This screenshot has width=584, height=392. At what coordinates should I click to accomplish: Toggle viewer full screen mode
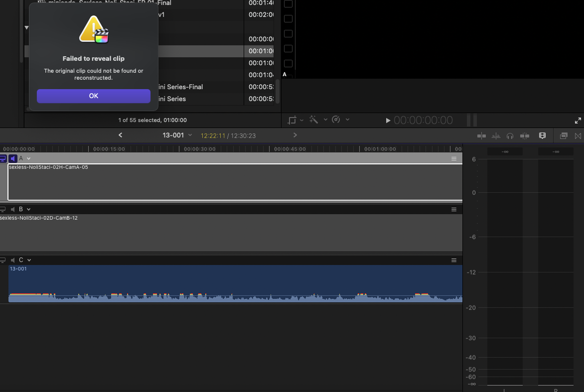click(578, 120)
